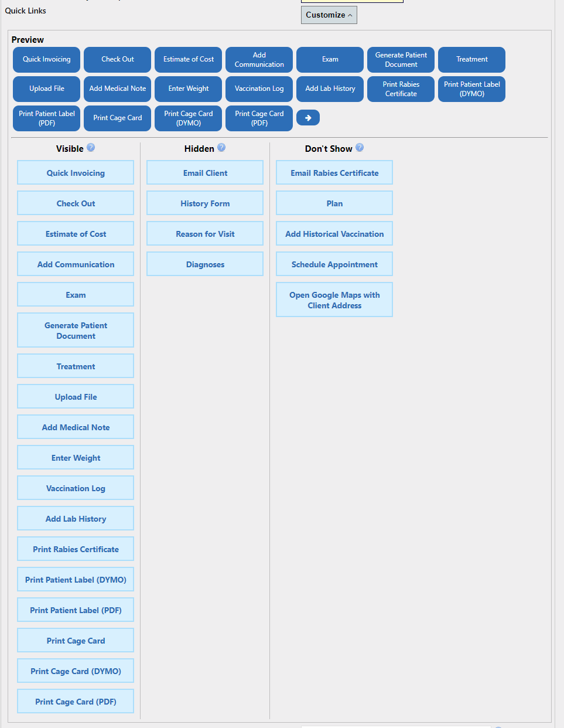Click Treatment preview button
The width and height of the screenshot is (564, 728).
472,60
